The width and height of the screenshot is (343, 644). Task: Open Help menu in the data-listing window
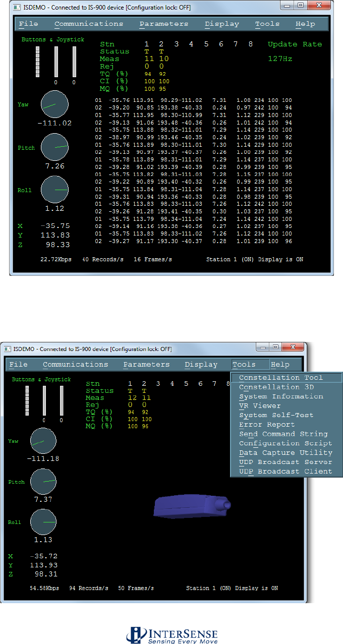pyautogui.click(x=305, y=24)
